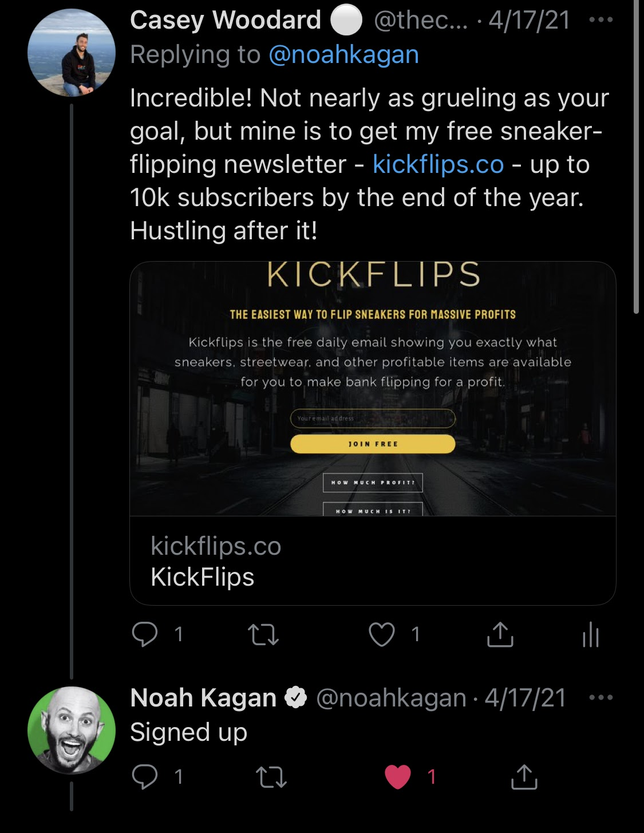Share Casey Woodard's tweet
Image resolution: width=644 pixels, height=833 pixels.
(500, 634)
